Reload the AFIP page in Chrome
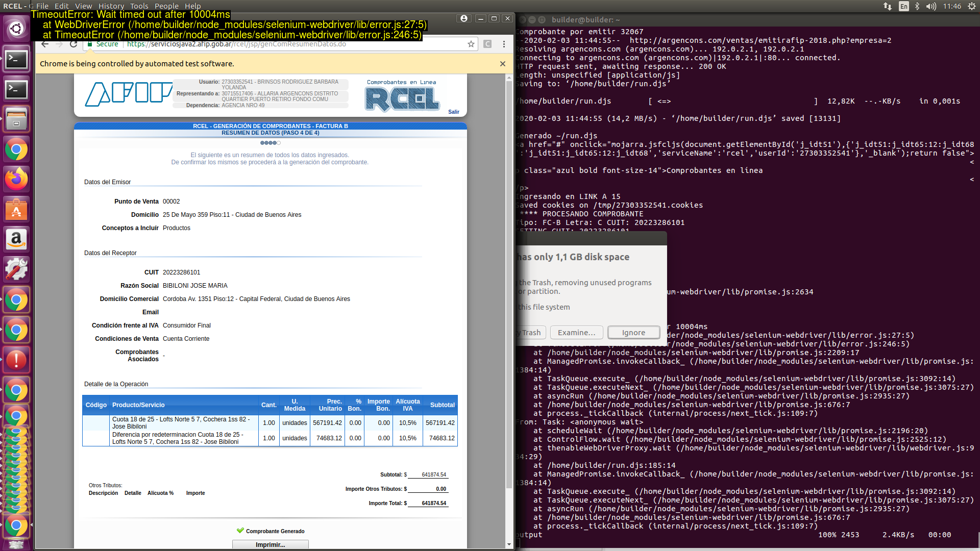This screenshot has width=980, height=551. (73, 44)
